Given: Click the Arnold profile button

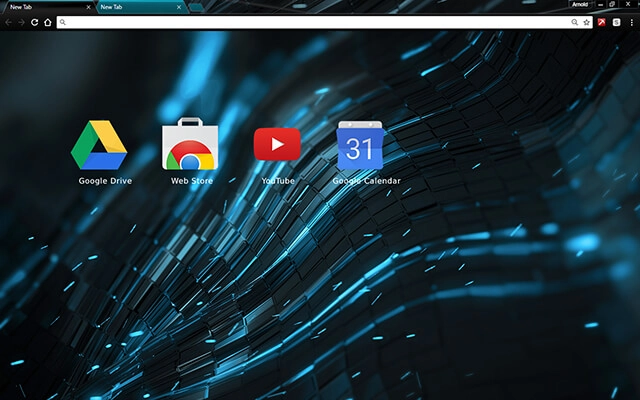Looking at the screenshot, I should [x=580, y=4].
